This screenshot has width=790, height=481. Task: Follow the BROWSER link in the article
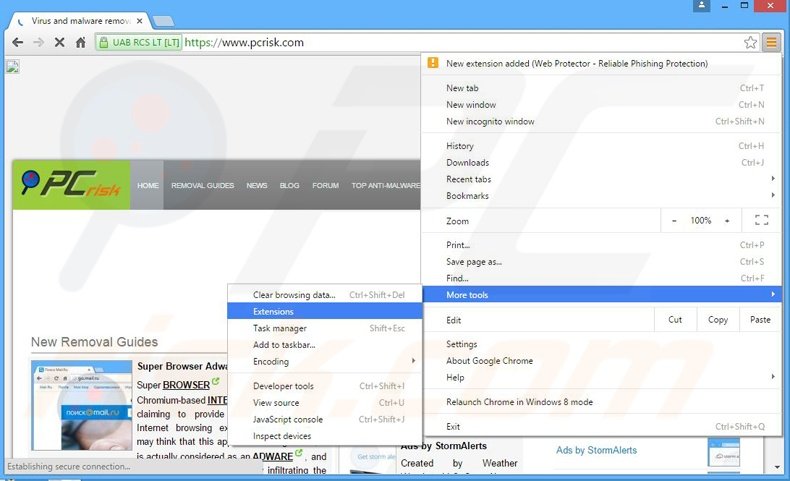tap(186, 385)
